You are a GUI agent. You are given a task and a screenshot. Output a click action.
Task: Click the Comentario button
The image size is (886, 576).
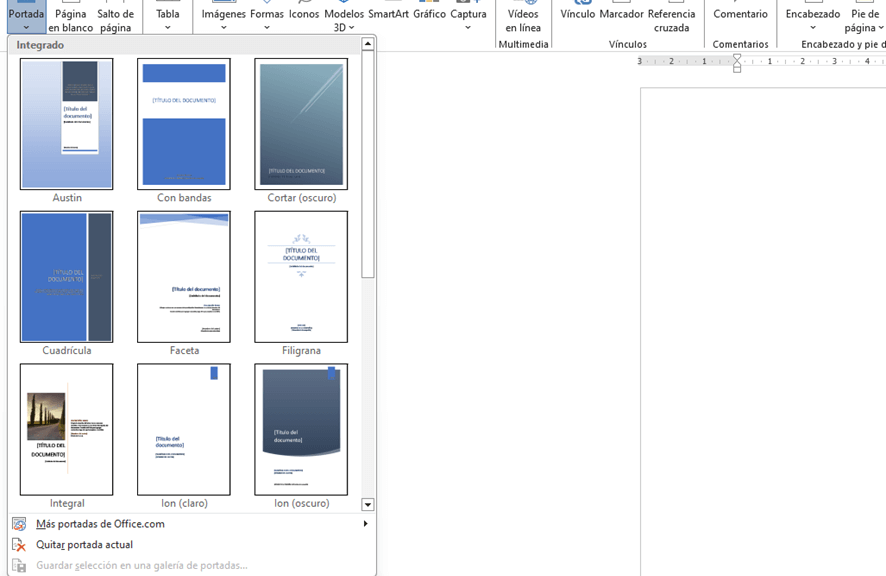[741, 14]
